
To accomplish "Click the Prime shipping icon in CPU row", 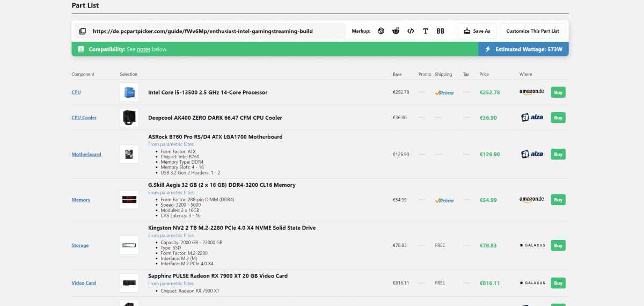I will point(444,92).
